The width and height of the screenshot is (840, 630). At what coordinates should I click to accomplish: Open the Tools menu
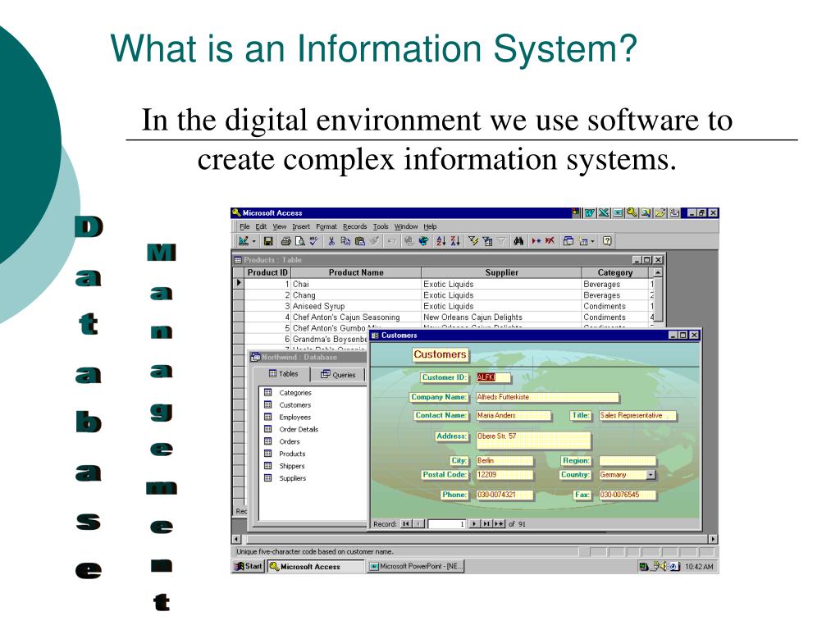[x=381, y=226]
